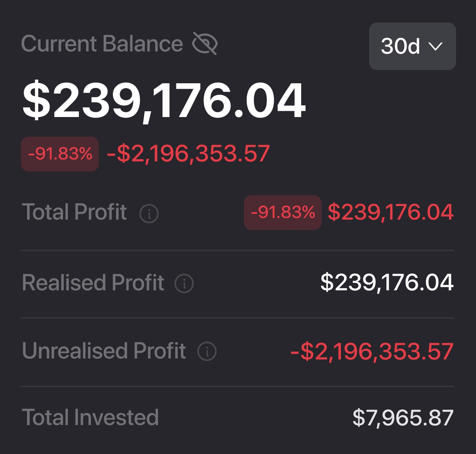Click the Total Invested label
The image size is (476, 454).
[90, 417]
